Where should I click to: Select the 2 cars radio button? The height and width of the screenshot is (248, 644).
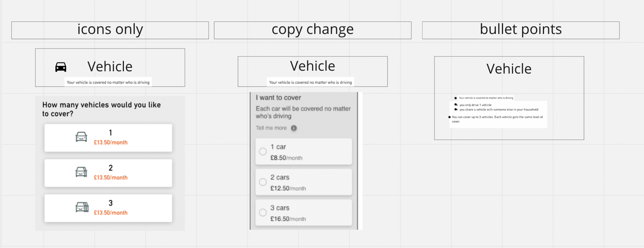263,182
